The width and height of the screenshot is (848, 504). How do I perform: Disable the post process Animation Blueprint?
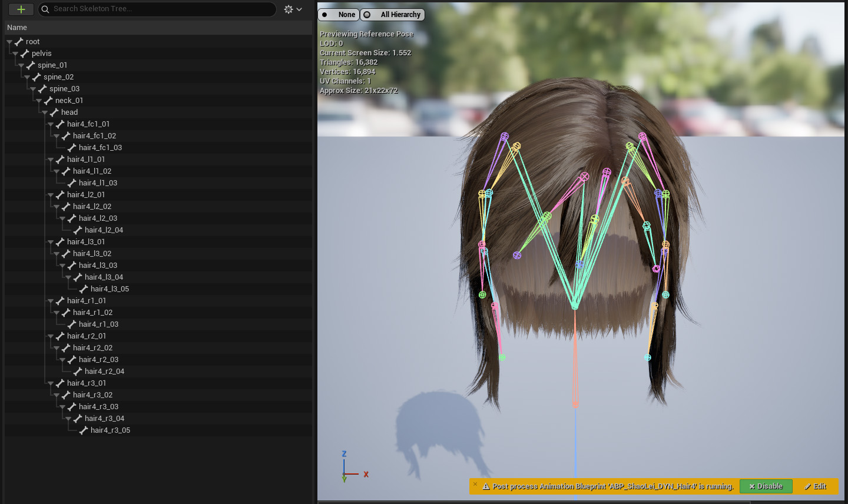[x=766, y=486]
